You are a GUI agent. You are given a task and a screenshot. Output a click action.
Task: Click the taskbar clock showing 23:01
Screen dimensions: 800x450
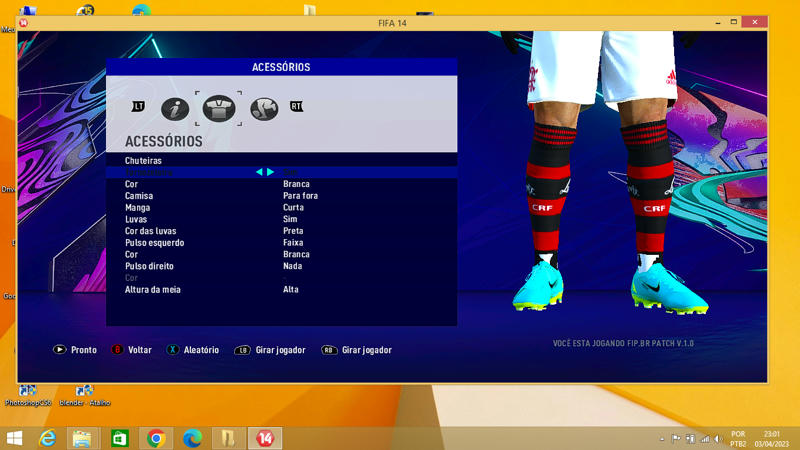771,439
